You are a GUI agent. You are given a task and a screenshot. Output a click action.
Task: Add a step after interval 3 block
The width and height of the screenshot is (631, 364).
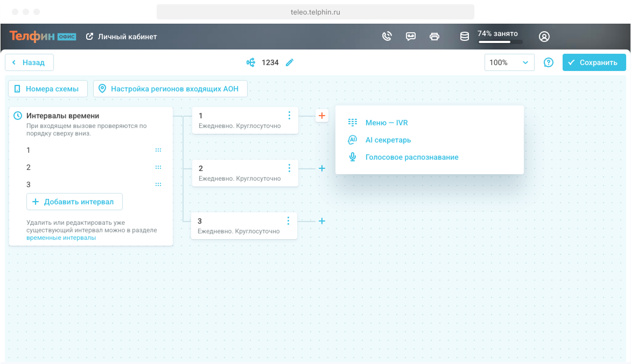(322, 221)
